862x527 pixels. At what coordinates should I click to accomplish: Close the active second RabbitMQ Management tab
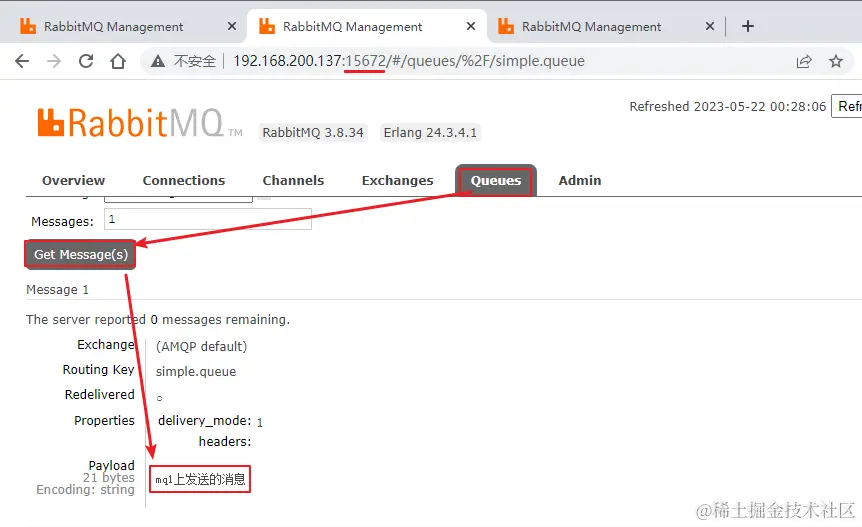coord(471,26)
